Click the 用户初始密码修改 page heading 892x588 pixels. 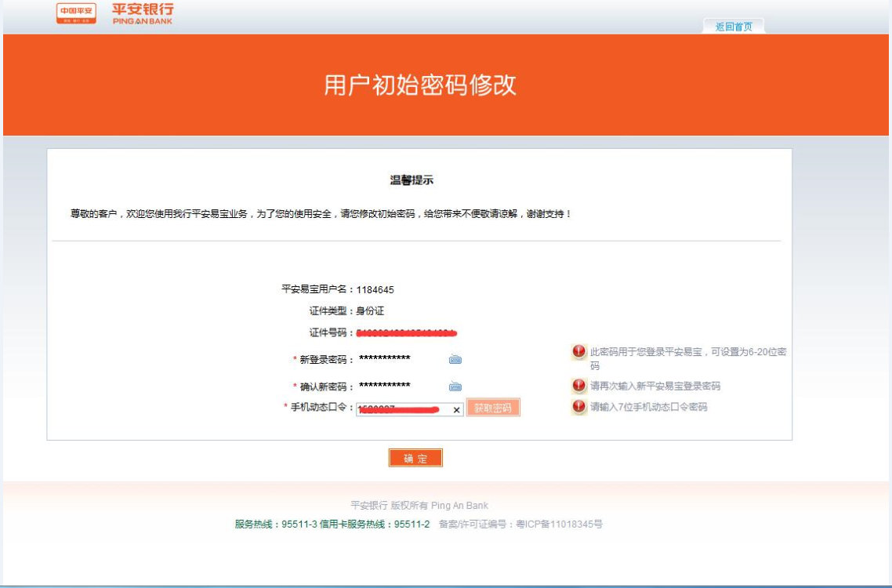tap(420, 85)
